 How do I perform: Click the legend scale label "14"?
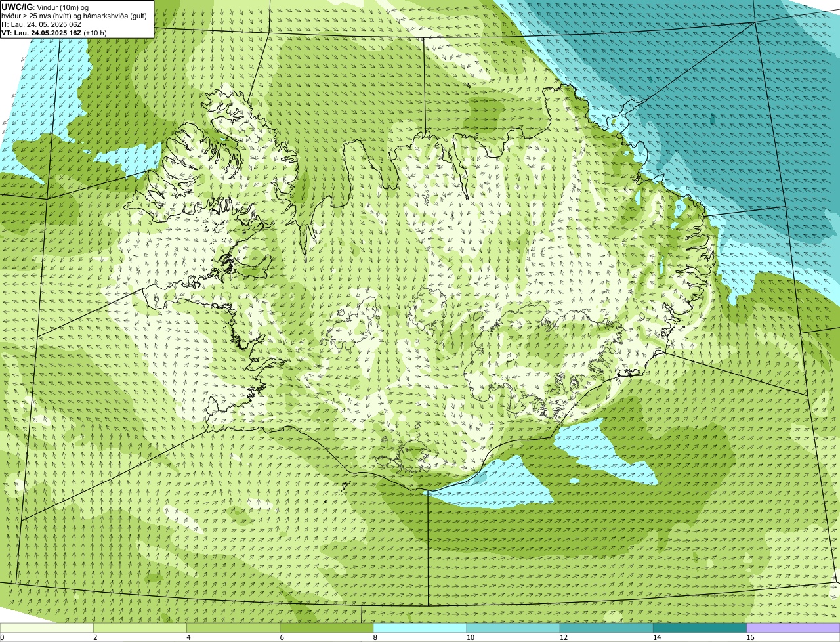[x=656, y=637]
